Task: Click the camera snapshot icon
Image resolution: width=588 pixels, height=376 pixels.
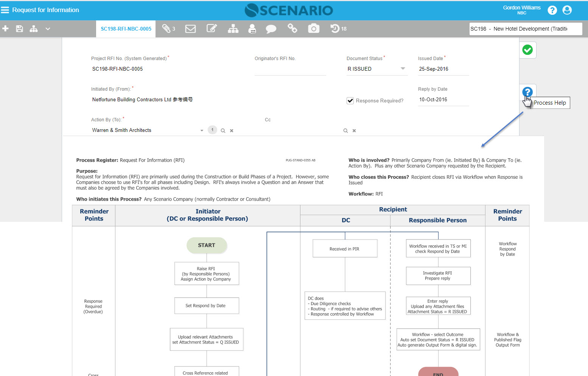Action: coord(314,29)
